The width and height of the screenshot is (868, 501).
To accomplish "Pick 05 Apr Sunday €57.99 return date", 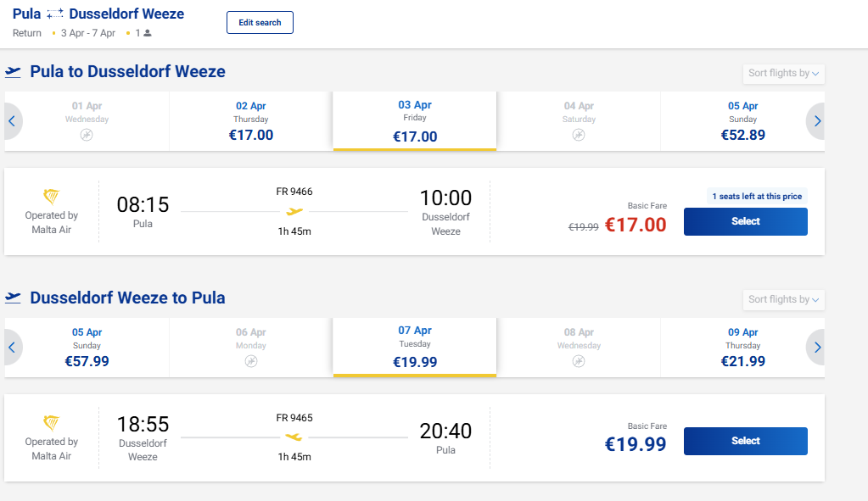I will (87, 348).
